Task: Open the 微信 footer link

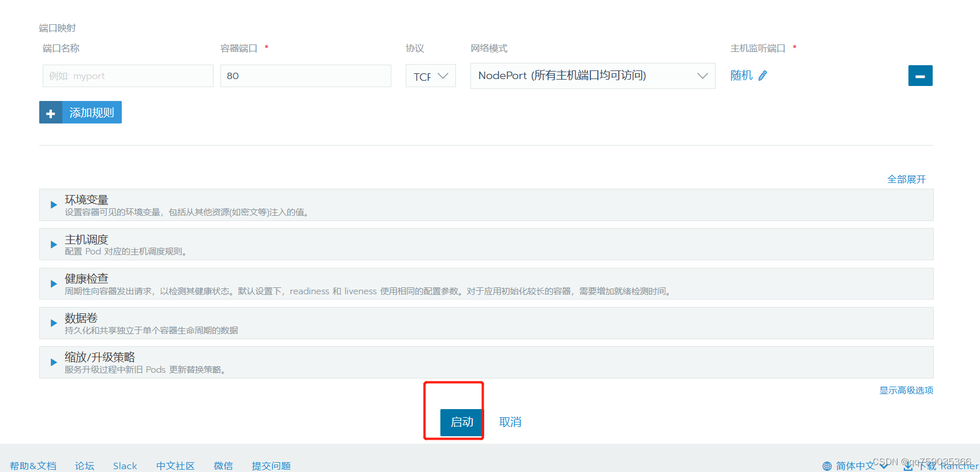Action: 223,466
